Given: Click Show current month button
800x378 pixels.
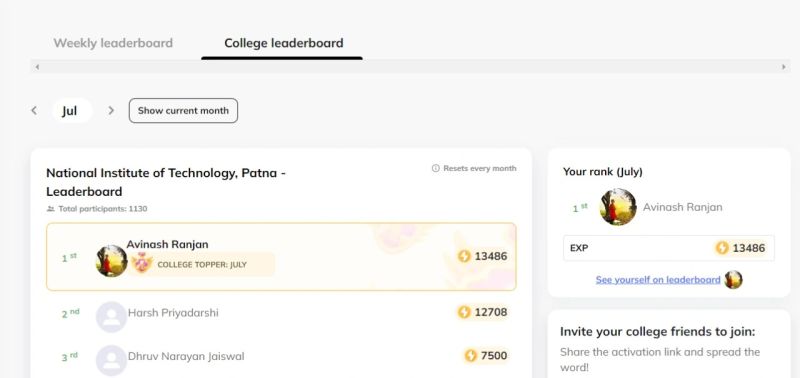Looking at the screenshot, I should (x=183, y=111).
